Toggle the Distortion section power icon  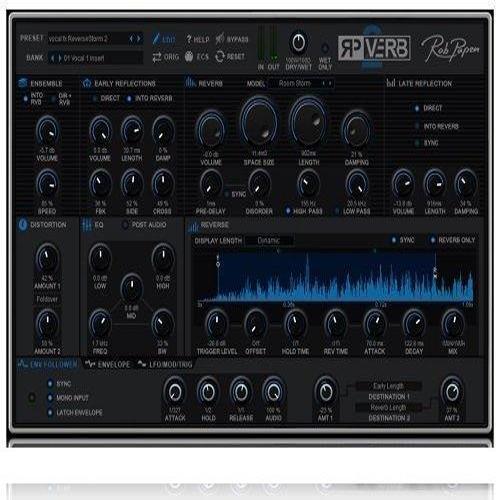tap(23, 225)
